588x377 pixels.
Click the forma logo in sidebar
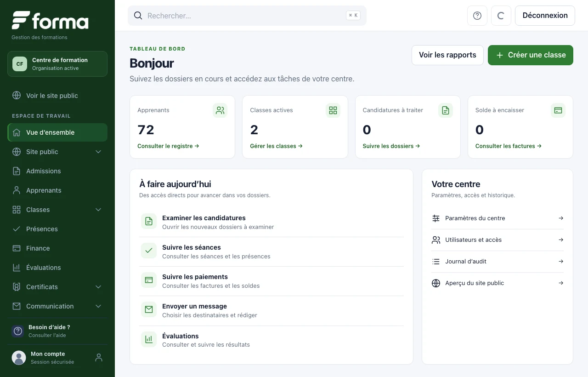pos(50,21)
